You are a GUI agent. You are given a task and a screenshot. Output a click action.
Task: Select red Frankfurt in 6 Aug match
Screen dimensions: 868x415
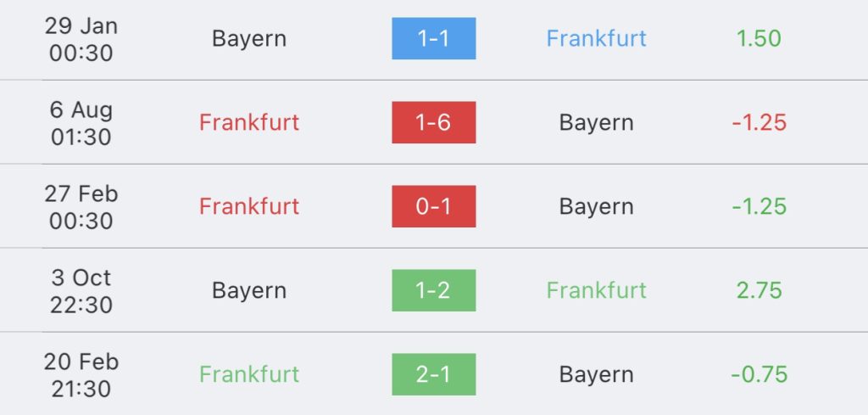(249, 122)
